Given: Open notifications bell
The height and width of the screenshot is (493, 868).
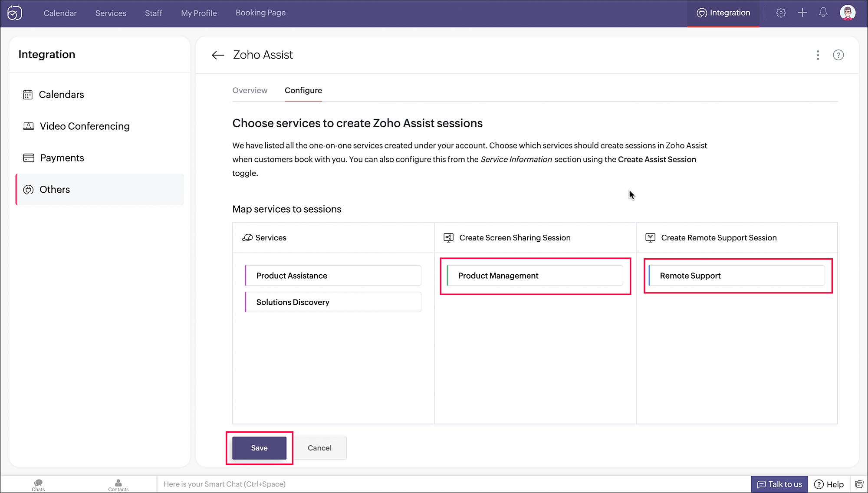Looking at the screenshot, I should [823, 13].
